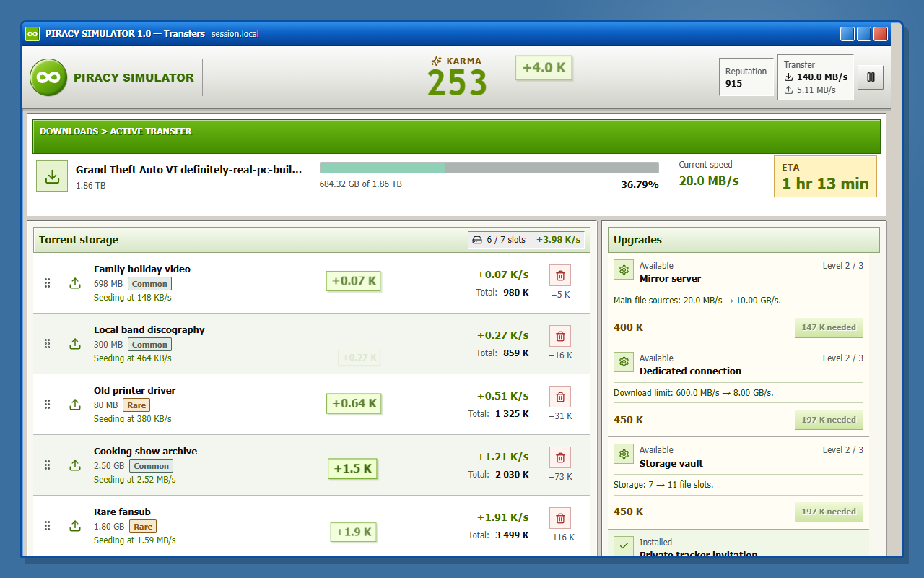Image resolution: width=924 pixels, height=578 pixels.
Task: Delete the Local band discography torrent
Action: click(560, 336)
